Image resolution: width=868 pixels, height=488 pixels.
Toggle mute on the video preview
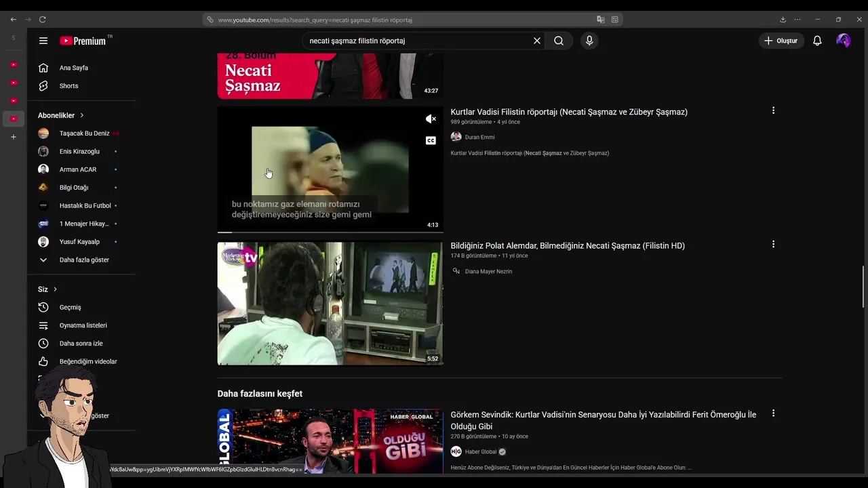point(431,119)
